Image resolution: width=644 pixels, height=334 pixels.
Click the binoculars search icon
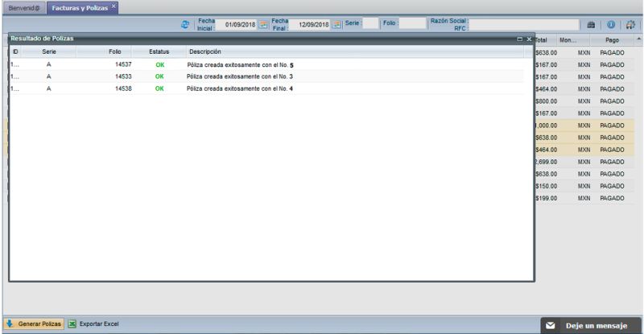pos(590,25)
